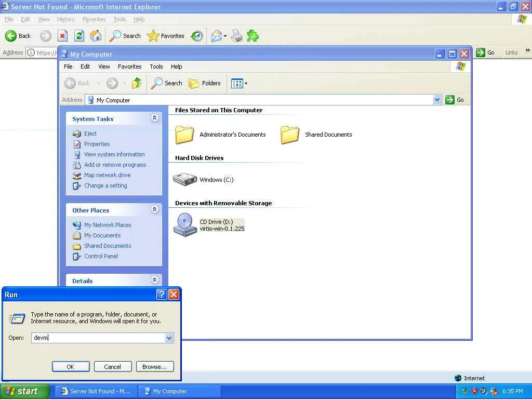
Task: Open Edit menu in My Computer
Action: click(x=85, y=66)
